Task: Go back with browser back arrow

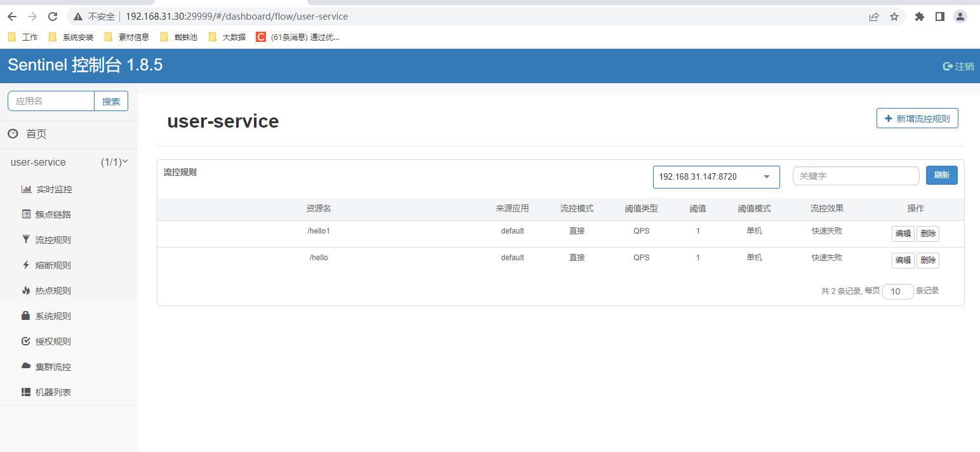Action: tap(12, 17)
